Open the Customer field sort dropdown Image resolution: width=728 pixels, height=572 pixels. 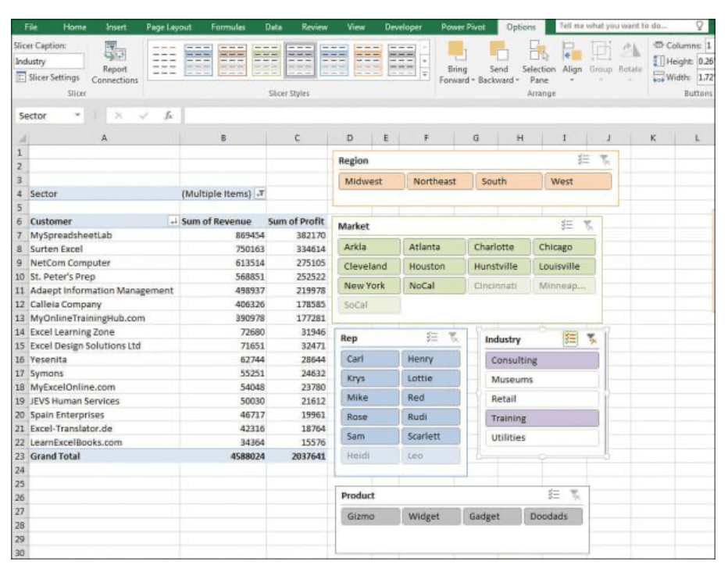(173, 221)
